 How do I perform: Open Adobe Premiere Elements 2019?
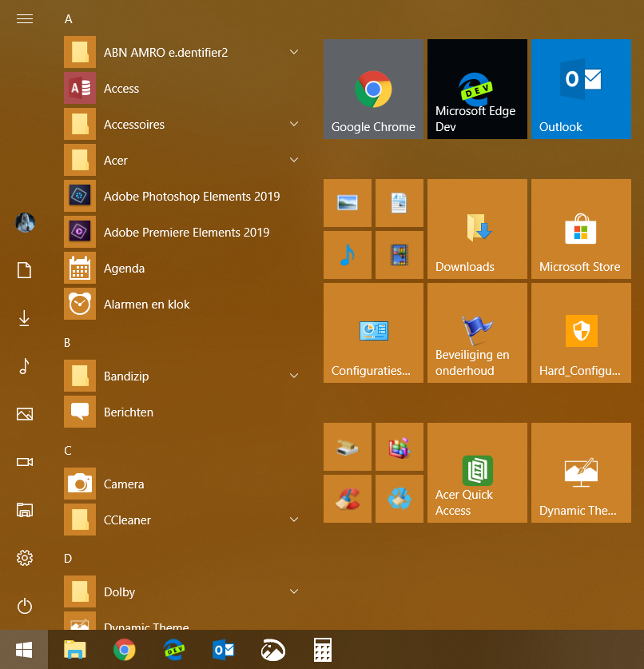[186, 233]
